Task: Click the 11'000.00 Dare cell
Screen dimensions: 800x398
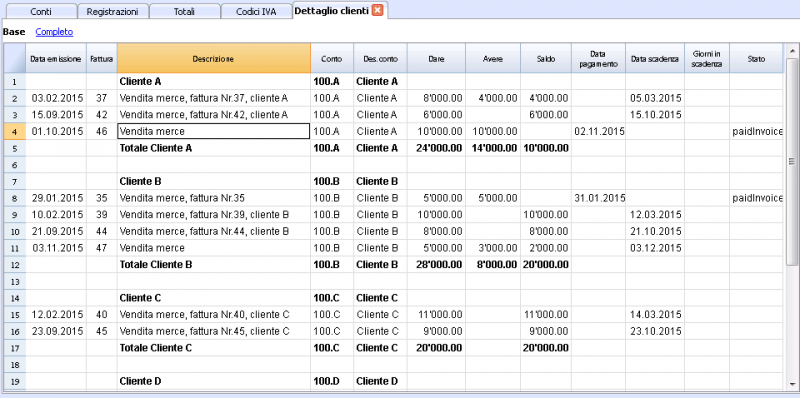Action: pyautogui.click(x=436, y=314)
